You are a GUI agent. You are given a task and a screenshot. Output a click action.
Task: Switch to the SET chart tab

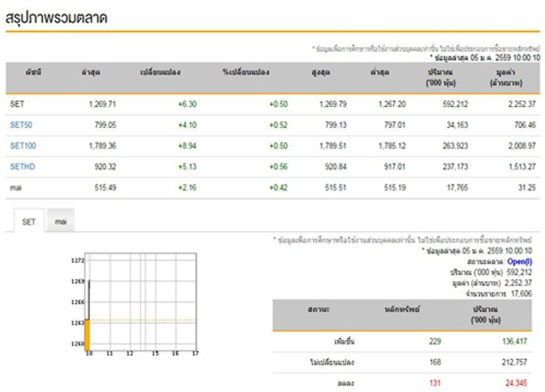[x=29, y=221]
